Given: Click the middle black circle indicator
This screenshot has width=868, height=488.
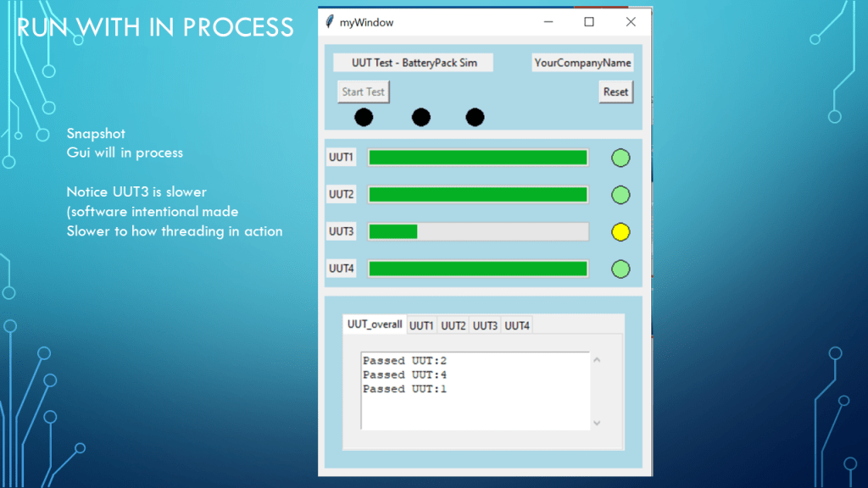Looking at the screenshot, I should [421, 117].
